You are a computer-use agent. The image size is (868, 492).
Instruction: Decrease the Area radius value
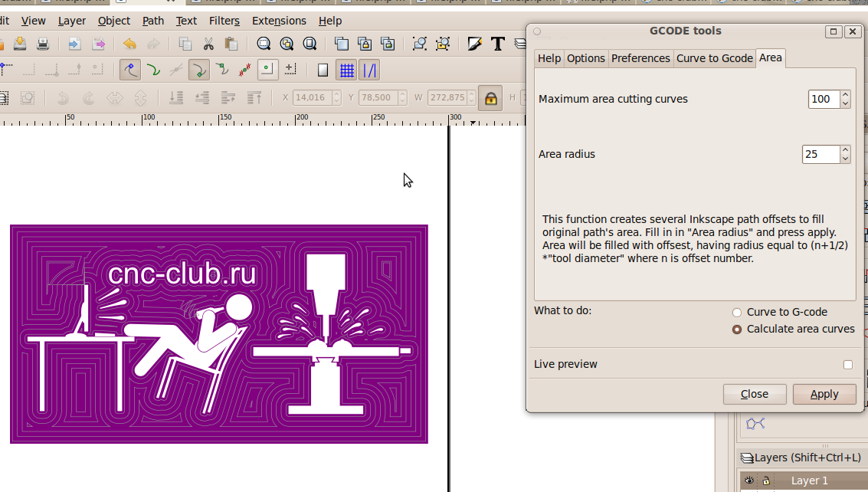[845, 159]
